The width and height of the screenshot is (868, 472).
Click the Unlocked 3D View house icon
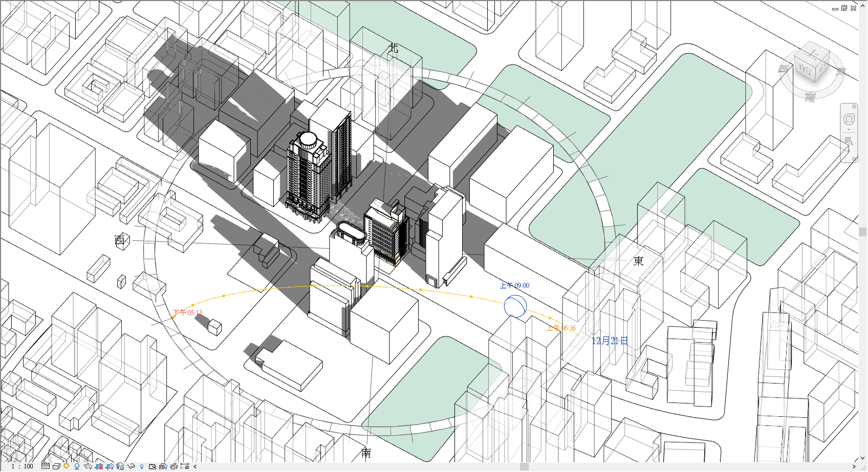pyautogui.click(x=120, y=466)
